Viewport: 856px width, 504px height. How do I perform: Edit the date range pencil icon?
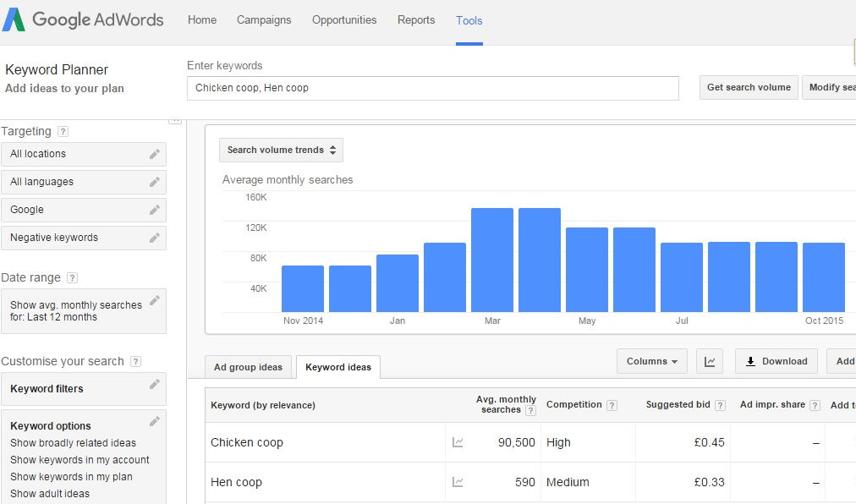[x=155, y=300]
